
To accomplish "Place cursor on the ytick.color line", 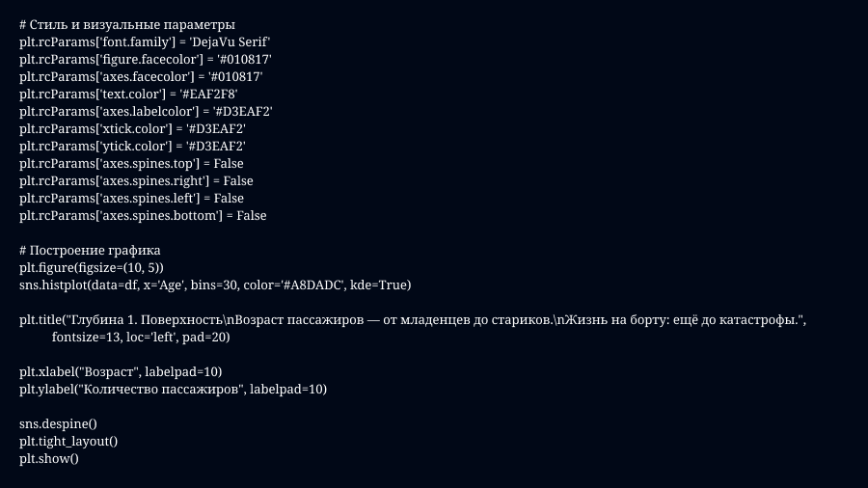I will coord(132,146).
